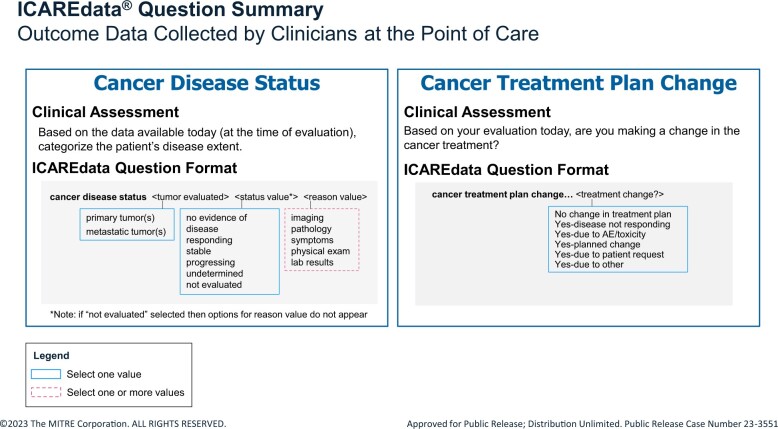This screenshot has width=778, height=429.
Task: Choose 'no evidence of disease' status value
Action: point(216,223)
